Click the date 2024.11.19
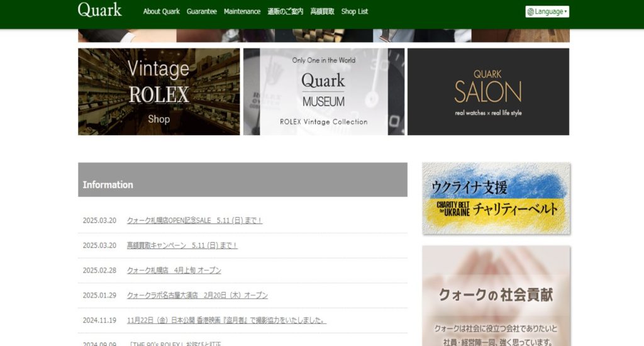Image resolution: width=644 pixels, height=346 pixels. 99,321
